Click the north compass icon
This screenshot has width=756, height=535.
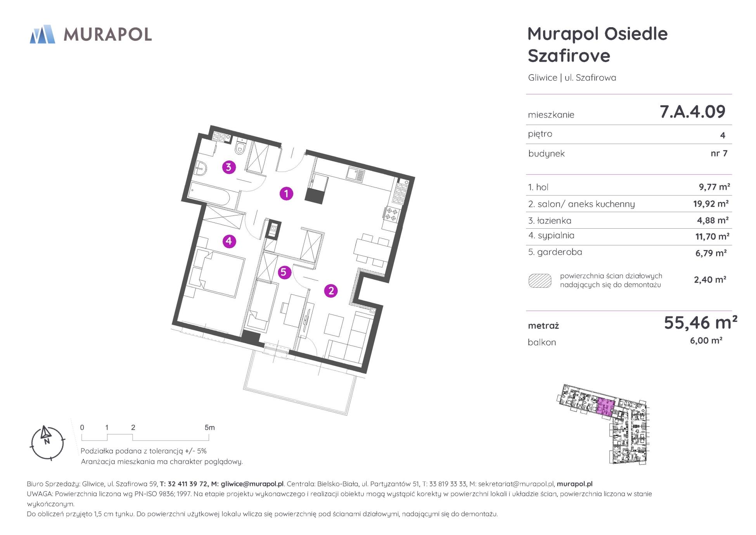pos(47,443)
